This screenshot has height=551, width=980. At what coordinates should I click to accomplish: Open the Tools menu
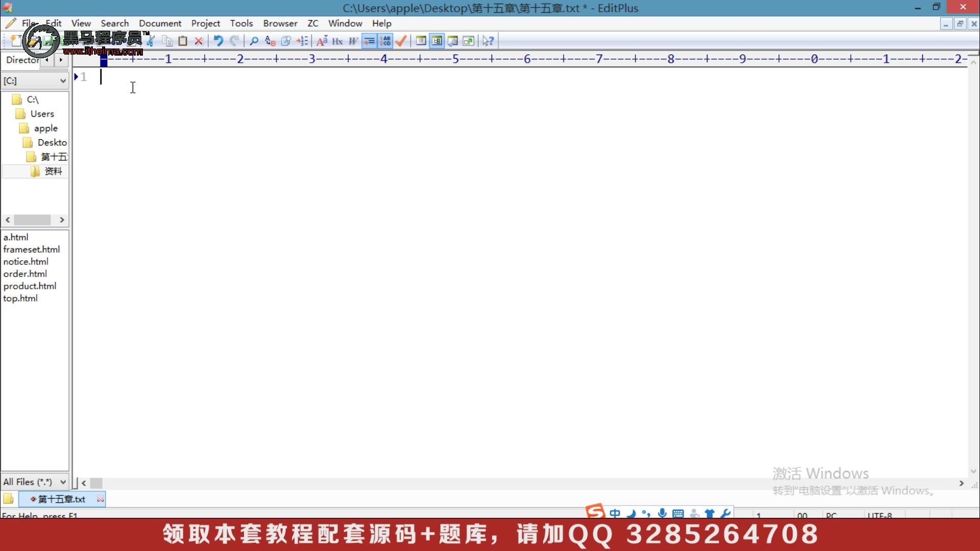(x=241, y=23)
